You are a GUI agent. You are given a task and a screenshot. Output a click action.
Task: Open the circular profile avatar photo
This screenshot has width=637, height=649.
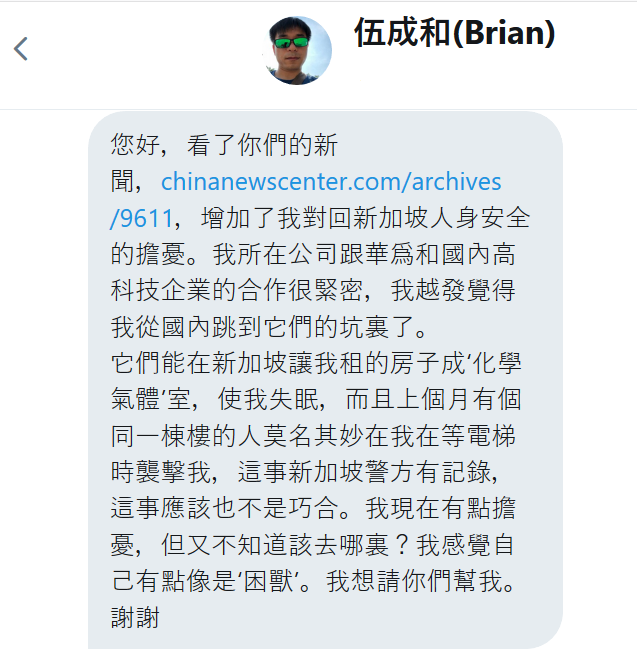(x=297, y=50)
